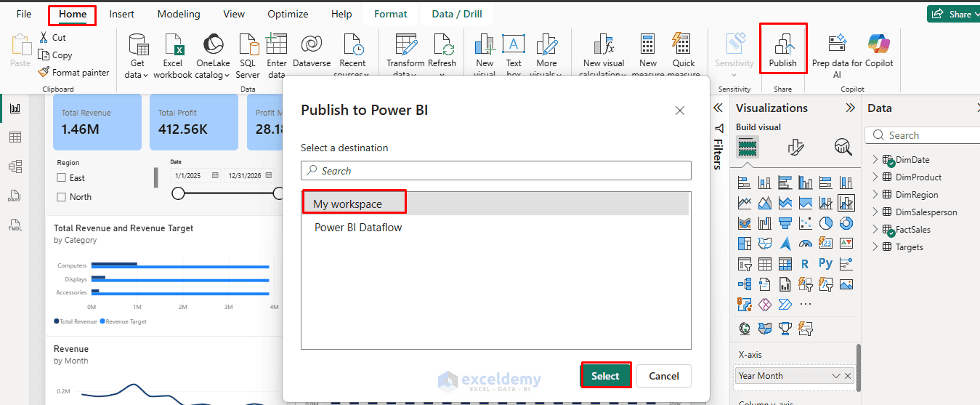This screenshot has width=980, height=405.
Task: Expand the Targets table
Action: [x=875, y=246]
